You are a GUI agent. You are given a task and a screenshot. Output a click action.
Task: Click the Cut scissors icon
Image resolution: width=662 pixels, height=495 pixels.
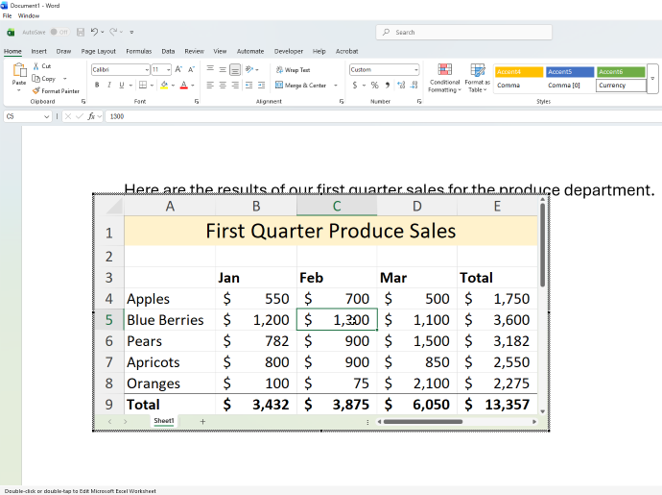tap(36, 66)
